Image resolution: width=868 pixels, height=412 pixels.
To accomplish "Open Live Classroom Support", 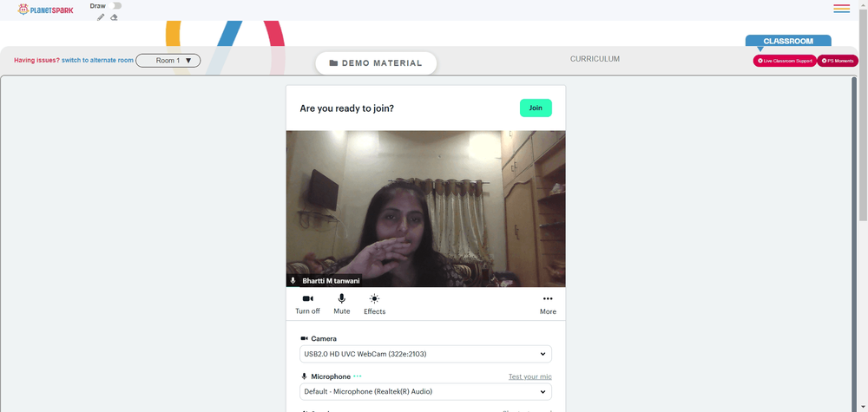I will tap(785, 60).
